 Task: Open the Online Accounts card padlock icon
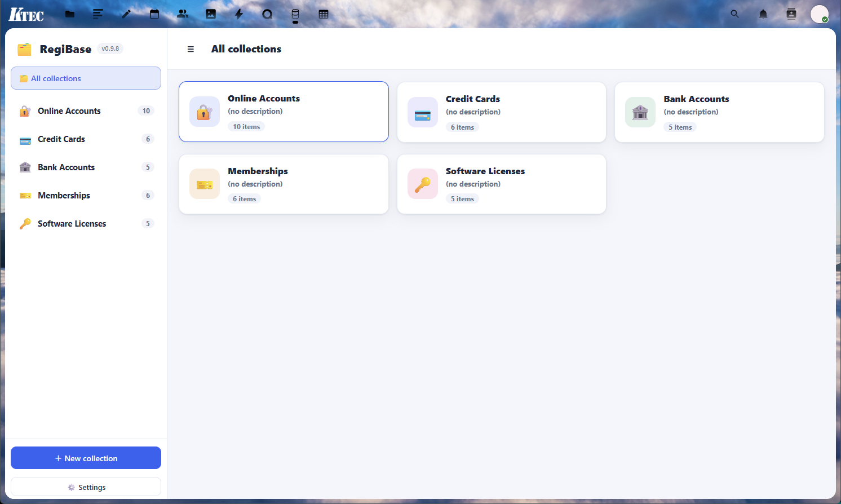pos(205,112)
